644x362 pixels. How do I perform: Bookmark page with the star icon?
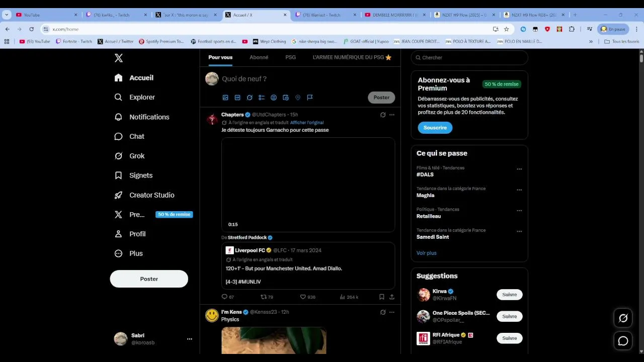pos(507,29)
